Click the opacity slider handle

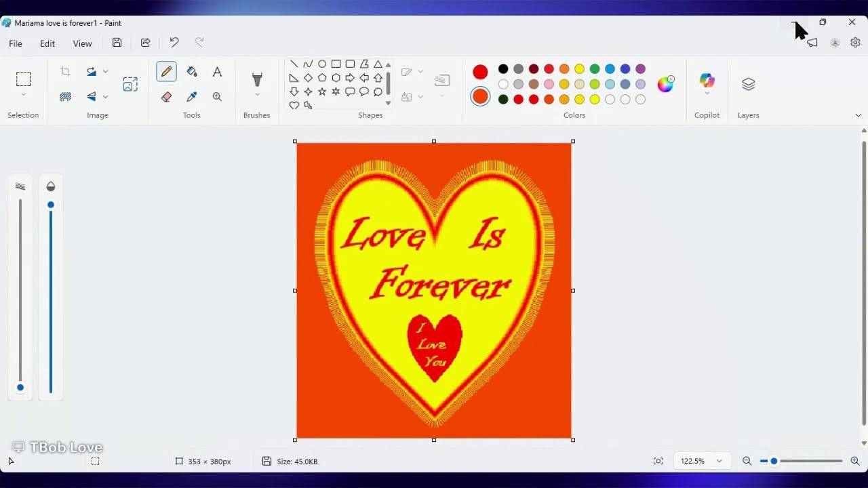click(x=50, y=205)
